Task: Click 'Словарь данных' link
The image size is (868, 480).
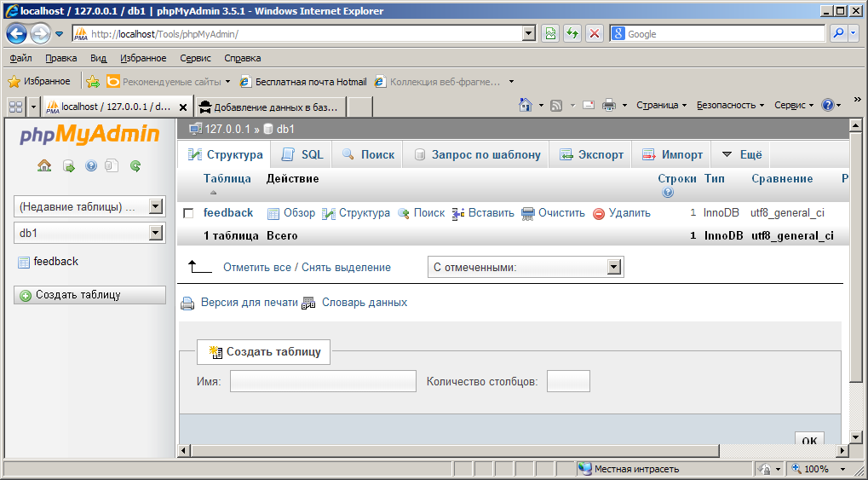Action: pyautogui.click(x=365, y=303)
